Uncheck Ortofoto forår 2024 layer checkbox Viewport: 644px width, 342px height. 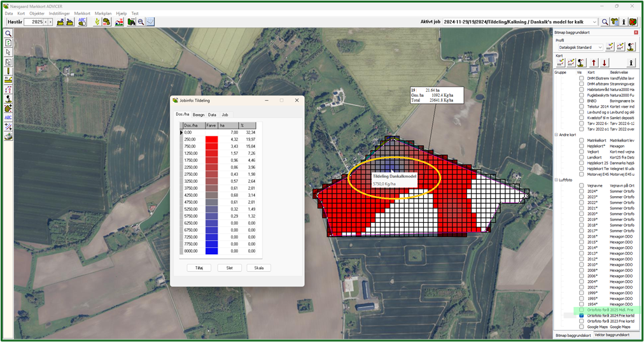pos(581,315)
